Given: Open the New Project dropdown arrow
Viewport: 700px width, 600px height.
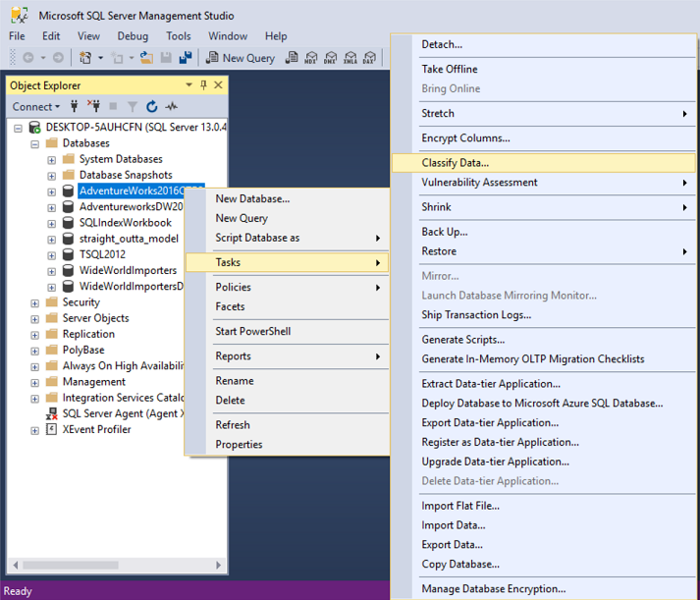Looking at the screenshot, I should 100,58.
